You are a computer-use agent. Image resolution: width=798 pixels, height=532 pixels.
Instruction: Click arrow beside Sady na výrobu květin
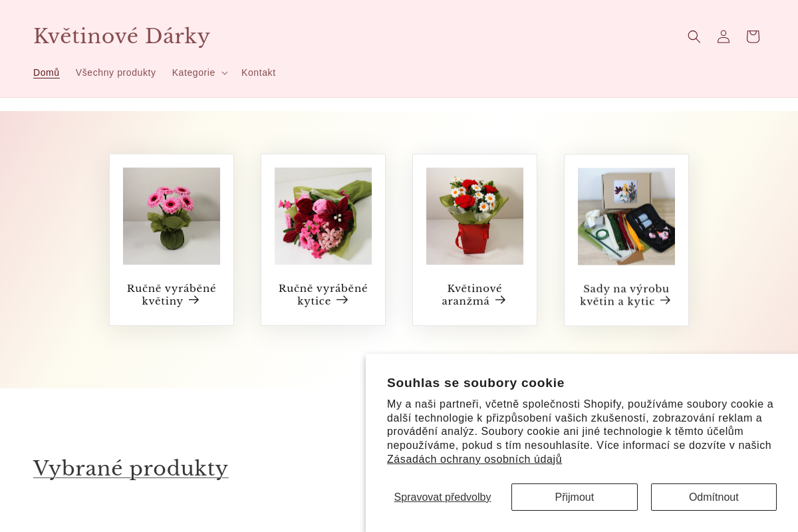click(665, 301)
